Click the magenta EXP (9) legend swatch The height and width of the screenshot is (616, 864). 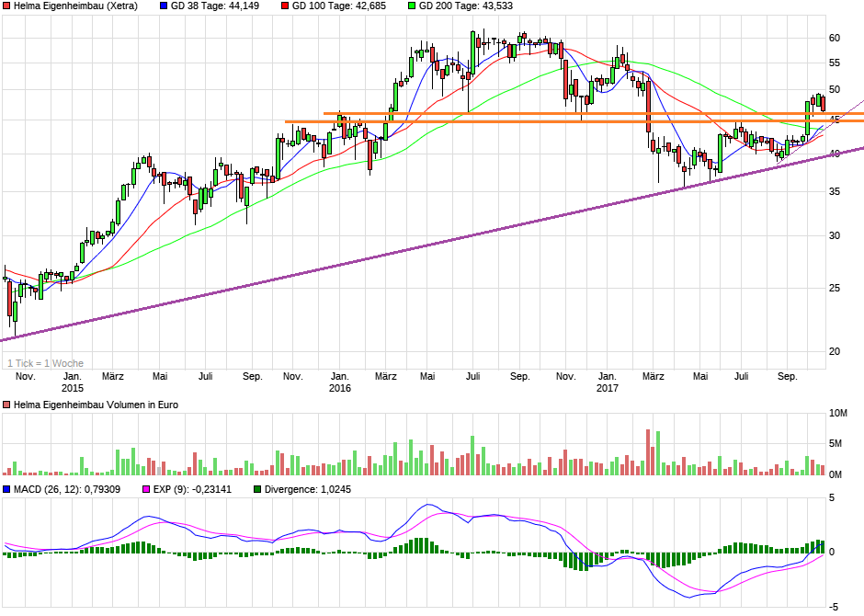[x=146, y=489]
